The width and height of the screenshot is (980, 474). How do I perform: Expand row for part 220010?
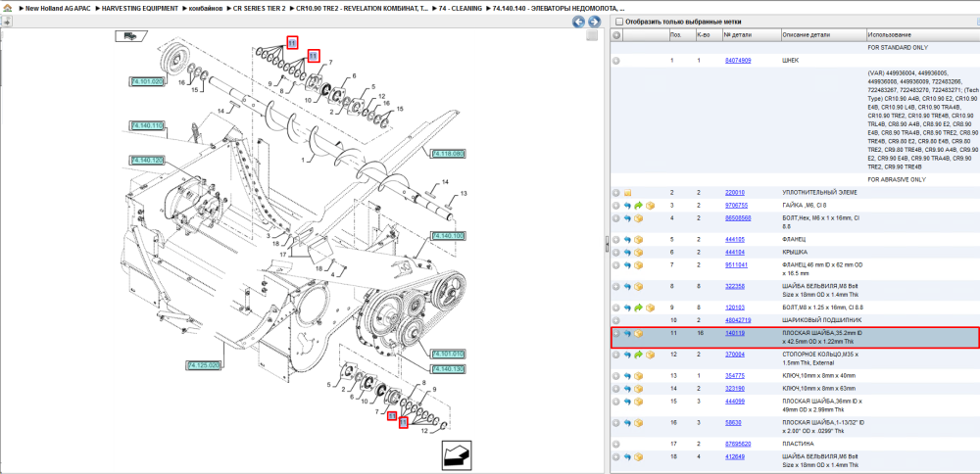616,192
